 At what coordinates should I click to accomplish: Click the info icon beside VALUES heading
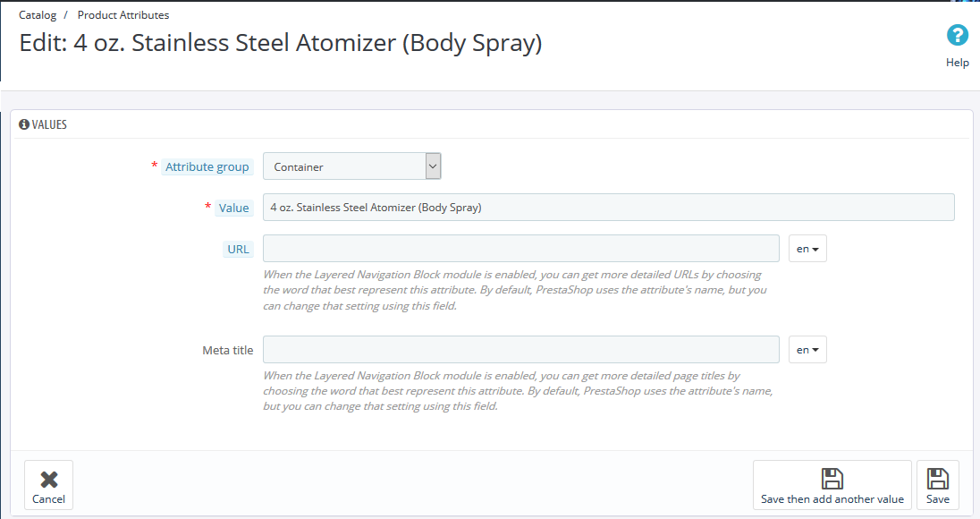[24, 124]
